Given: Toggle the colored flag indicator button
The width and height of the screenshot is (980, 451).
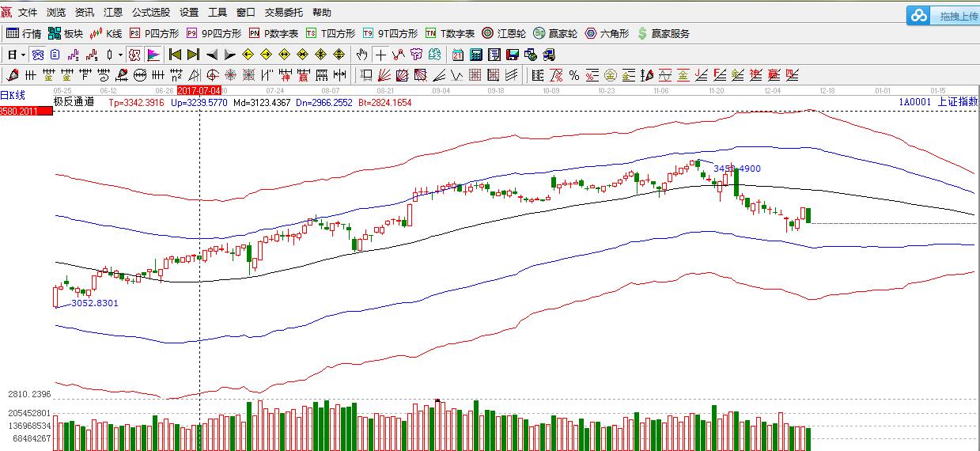Looking at the screenshot, I should pos(153,55).
